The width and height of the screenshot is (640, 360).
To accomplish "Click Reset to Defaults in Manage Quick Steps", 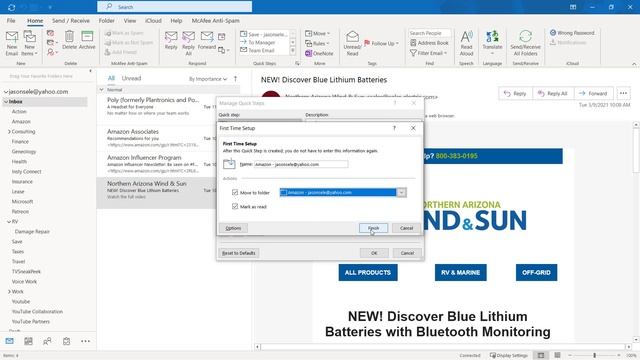I will pos(239,253).
